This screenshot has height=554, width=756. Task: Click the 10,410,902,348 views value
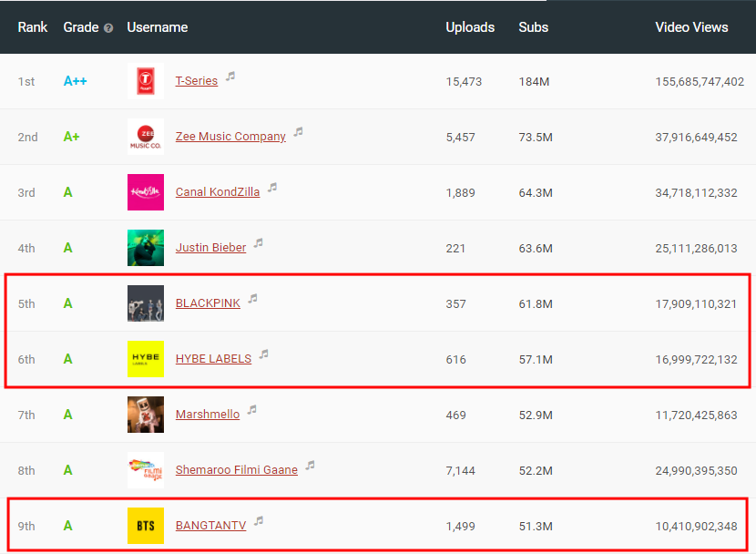pos(696,527)
